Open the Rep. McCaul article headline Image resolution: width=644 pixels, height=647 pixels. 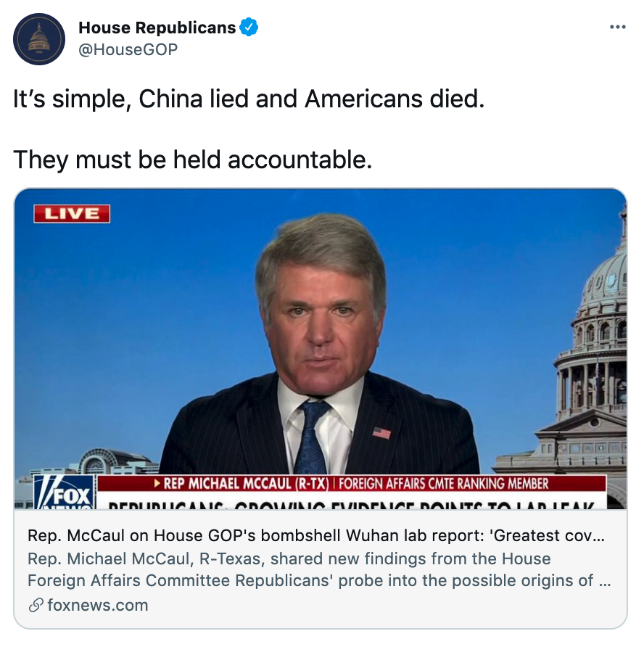[316, 535]
